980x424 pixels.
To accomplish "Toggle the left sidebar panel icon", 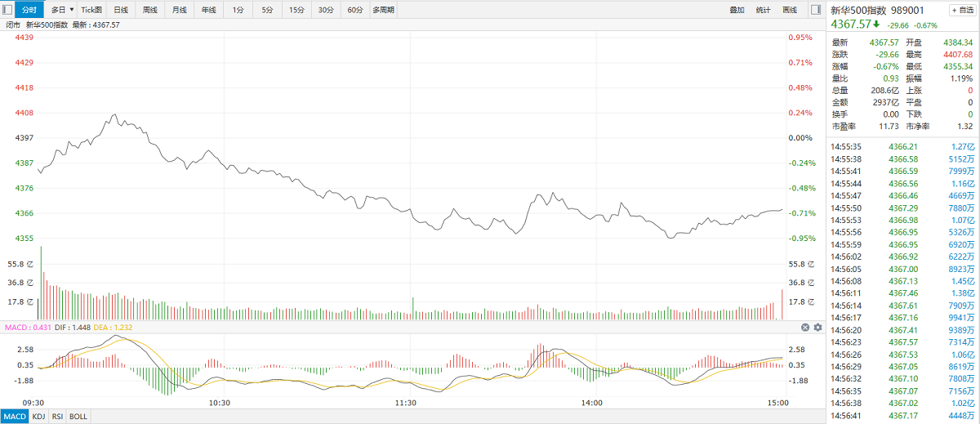I will (x=7, y=10).
